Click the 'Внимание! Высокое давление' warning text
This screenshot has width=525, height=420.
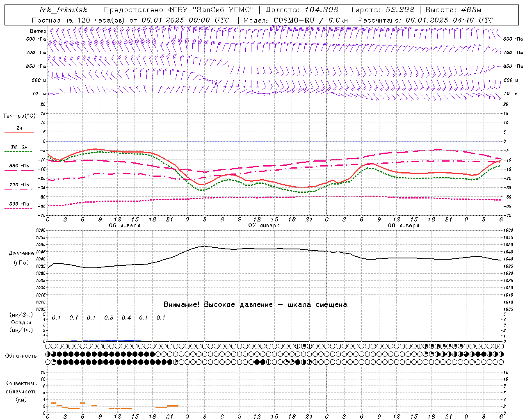218,305
